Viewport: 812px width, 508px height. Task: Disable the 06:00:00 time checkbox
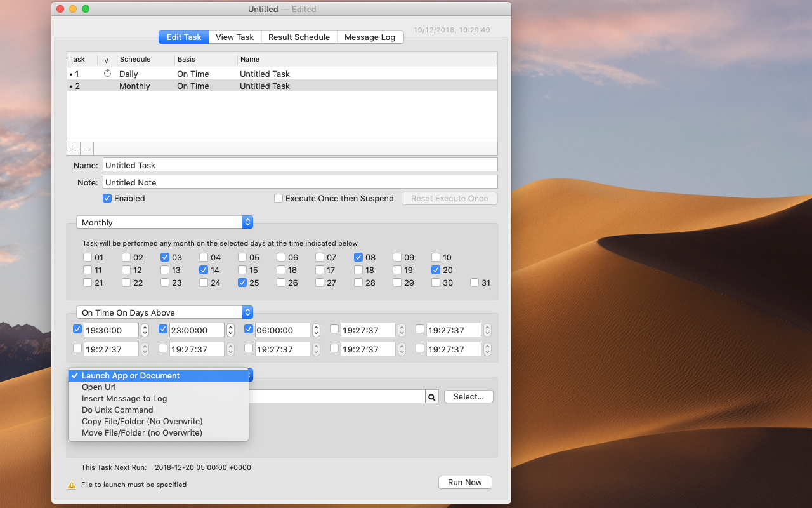(x=249, y=329)
